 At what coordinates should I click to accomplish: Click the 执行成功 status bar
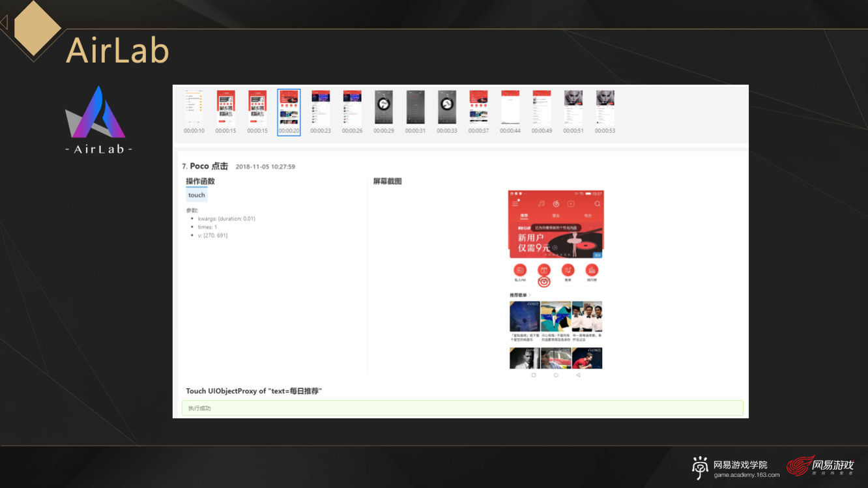click(462, 408)
